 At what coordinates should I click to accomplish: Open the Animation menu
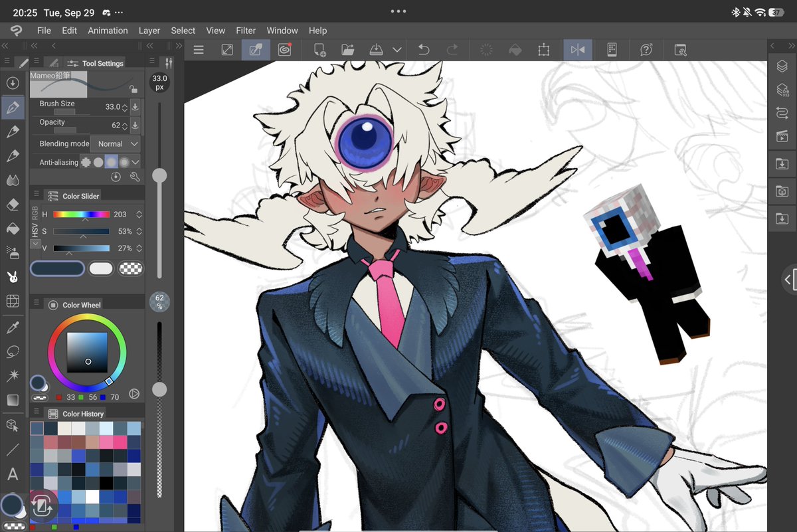tap(108, 31)
